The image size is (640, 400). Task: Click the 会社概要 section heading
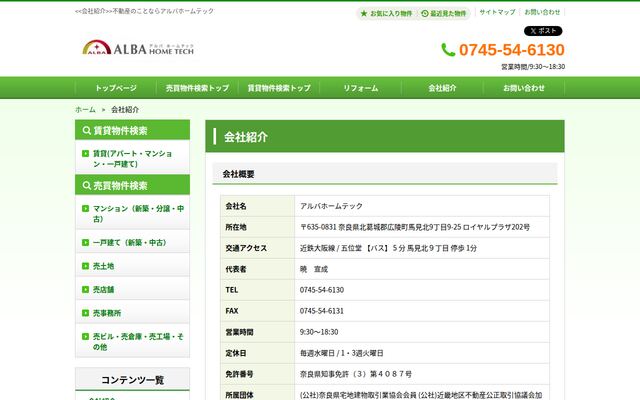(x=385, y=174)
